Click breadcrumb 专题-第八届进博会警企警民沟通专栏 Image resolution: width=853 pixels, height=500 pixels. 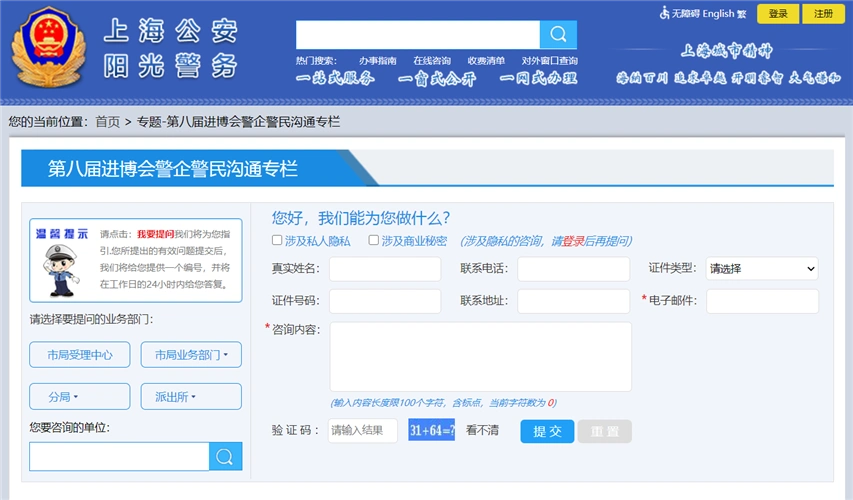tap(238, 122)
